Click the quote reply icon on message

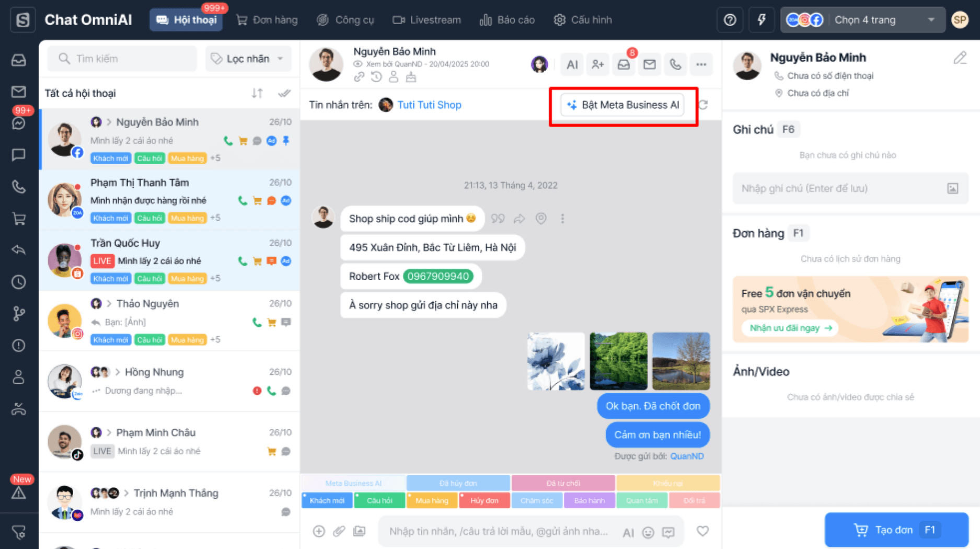coord(498,219)
